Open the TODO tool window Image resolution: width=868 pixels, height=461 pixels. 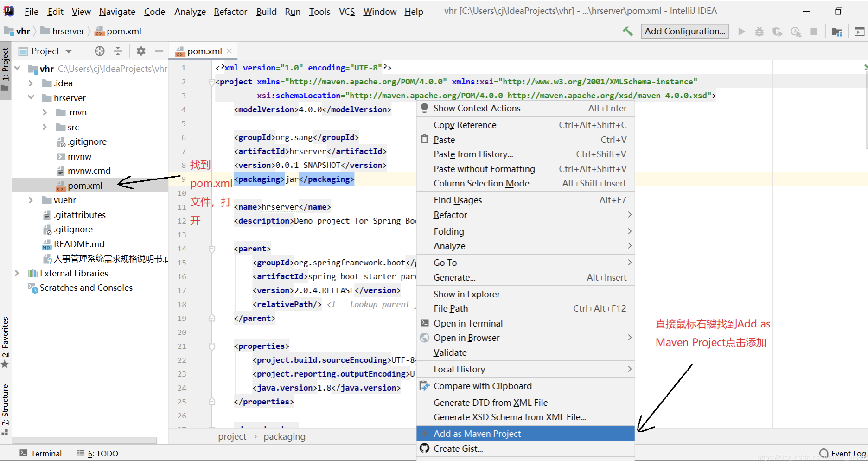click(102, 453)
